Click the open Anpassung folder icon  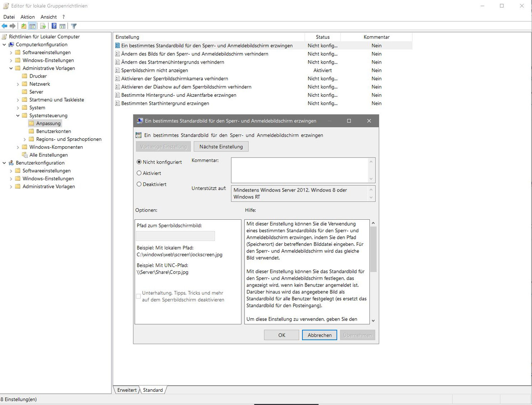point(32,123)
